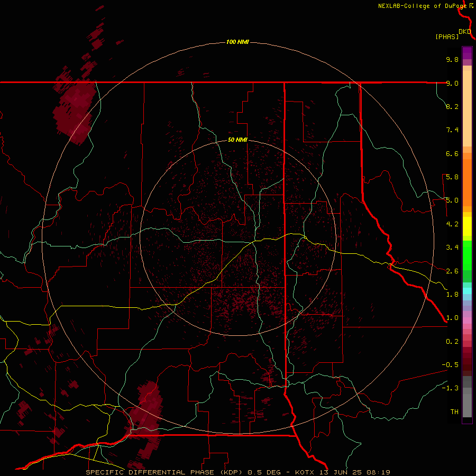The height and width of the screenshot is (476, 476).
Task: Click the 5.0 value on the scale
Action: pos(452,200)
